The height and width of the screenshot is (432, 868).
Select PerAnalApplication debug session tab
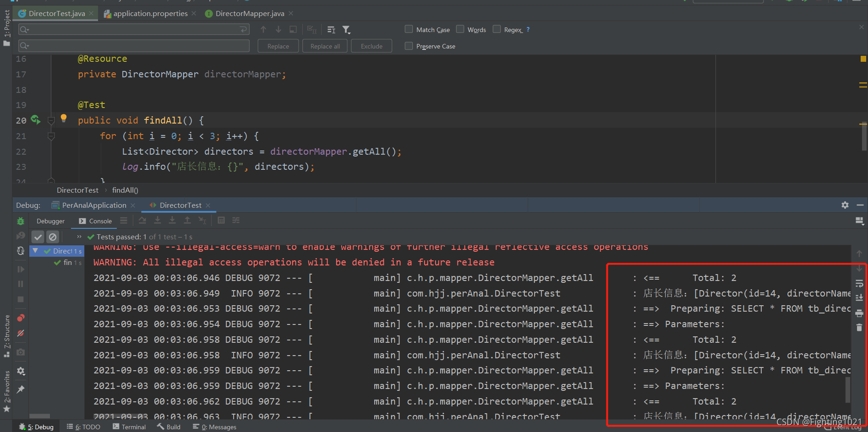pyautogui.click(x=93, y=205)
